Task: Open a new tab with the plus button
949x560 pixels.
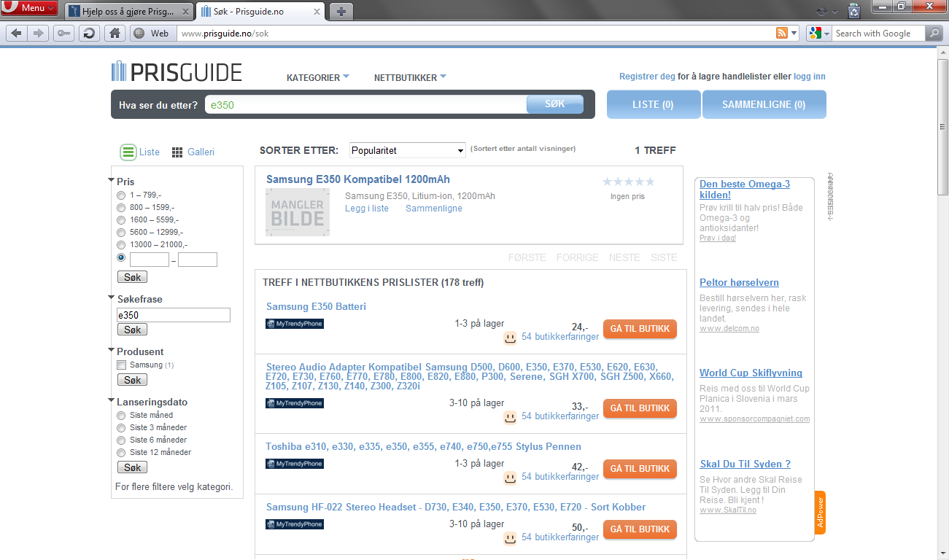Action: (341, 11)
